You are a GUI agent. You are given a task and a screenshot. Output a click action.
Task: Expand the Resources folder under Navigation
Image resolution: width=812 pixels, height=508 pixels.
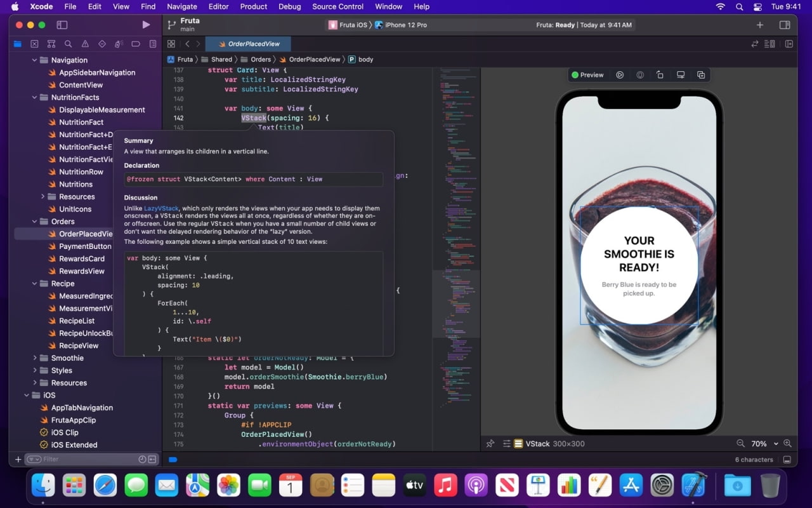[x=44, y=196]
